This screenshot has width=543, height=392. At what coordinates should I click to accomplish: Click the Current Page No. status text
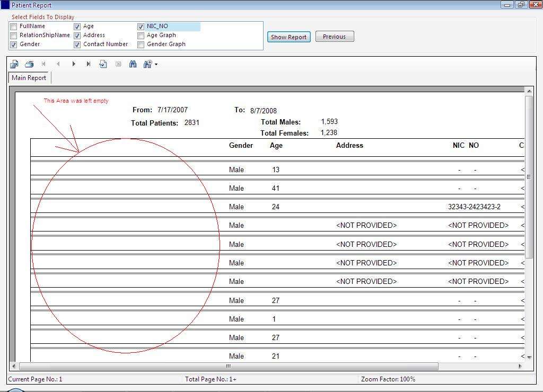[x=36, y=379]
